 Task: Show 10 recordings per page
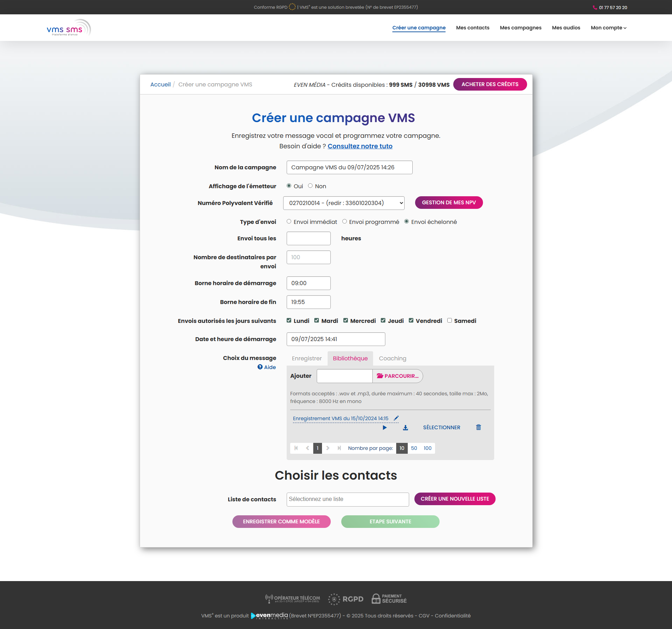402,448
